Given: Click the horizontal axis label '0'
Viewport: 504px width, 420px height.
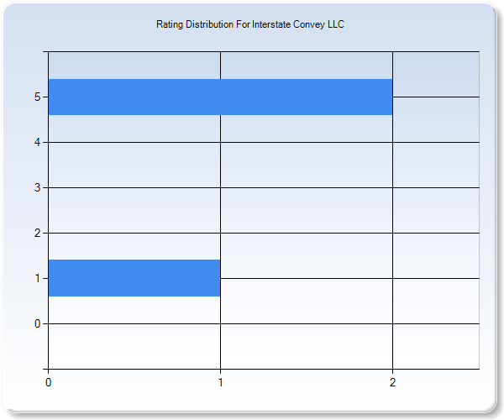Looking at the screenshot, I should 48,382.
